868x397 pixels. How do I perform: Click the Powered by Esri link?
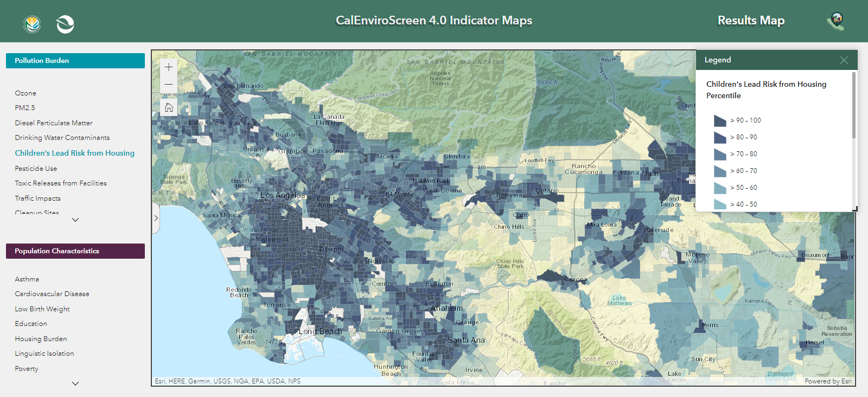click(x=828, y=381)
